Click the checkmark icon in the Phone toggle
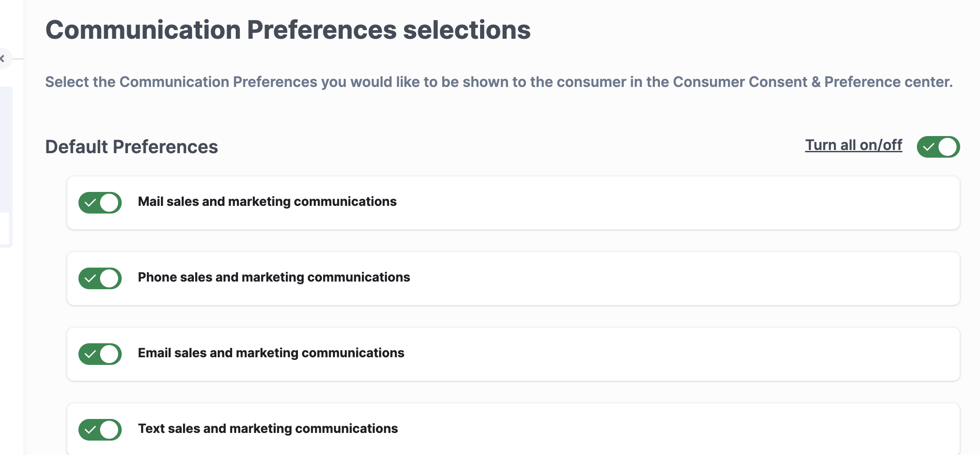The height and width of the screenshot is (455, 980). [x=90, y=278]
